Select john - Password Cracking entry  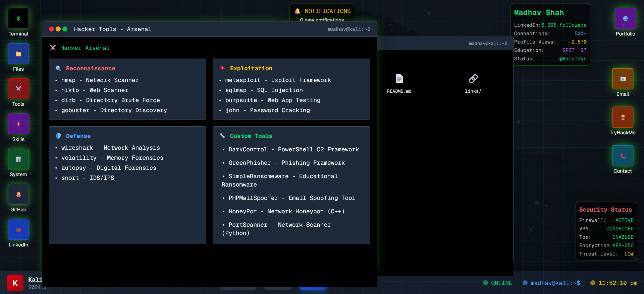[x=268, y=110]
